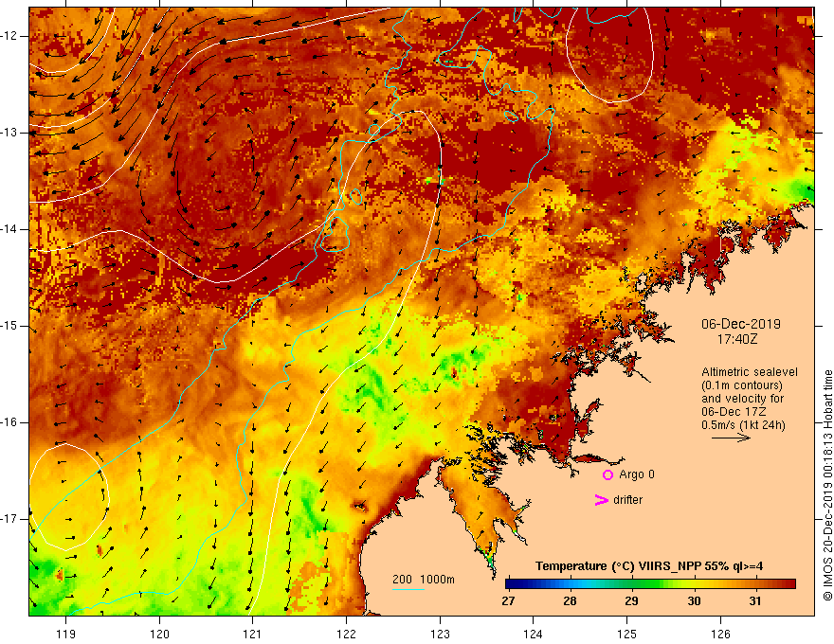
Task: Click the cyan isobath legend line
Action: pos(408,589)
